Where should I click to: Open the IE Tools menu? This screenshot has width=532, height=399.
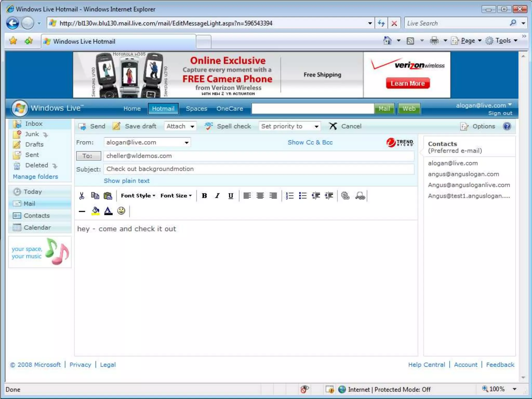coord(502,41)
